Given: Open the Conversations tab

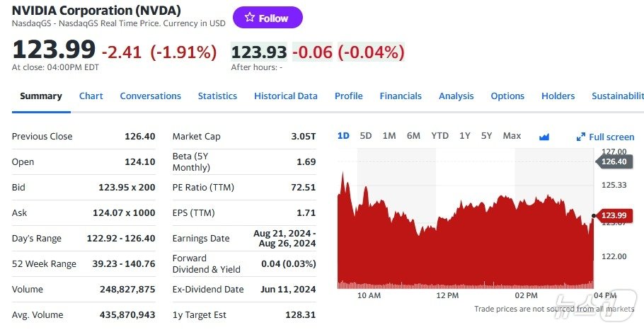Looking at the screenshot, I should (x=150, y=96).
